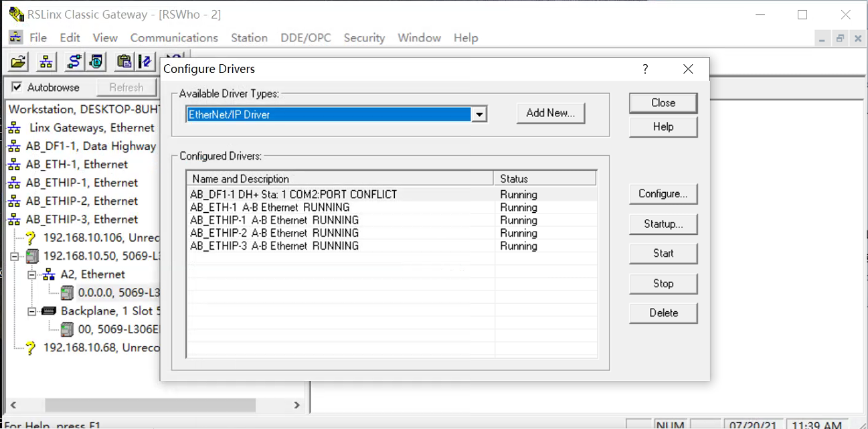Click the tree pane's scroll right arrow
This screenshot has height=429, width=868.
pos(297,405)
